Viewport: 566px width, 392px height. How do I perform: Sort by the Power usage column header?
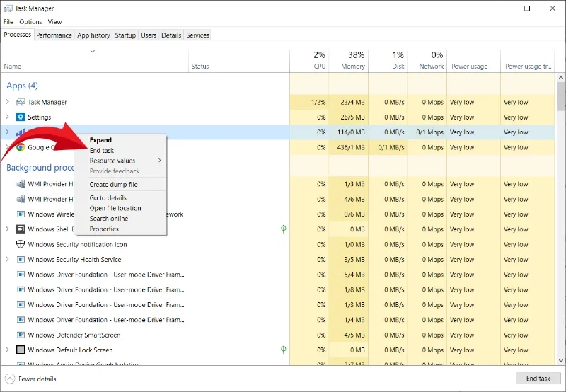point(474,61)
